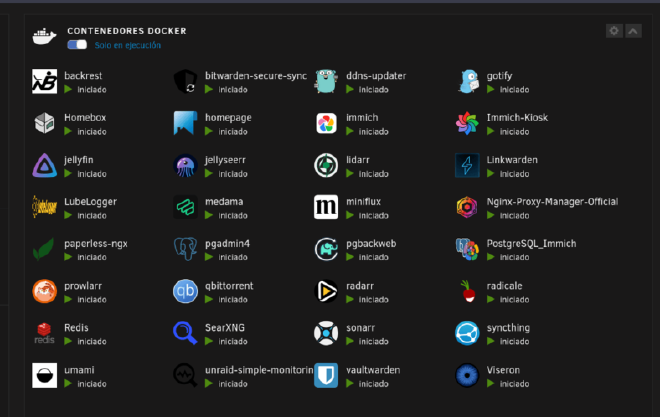Click the sonarr container icon

tap(326, 333)
